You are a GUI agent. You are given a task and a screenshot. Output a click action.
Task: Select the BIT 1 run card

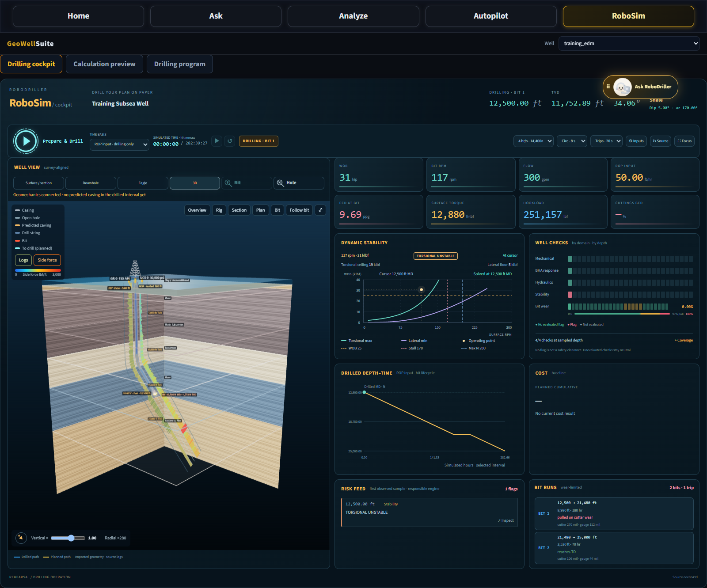[614, 514]
